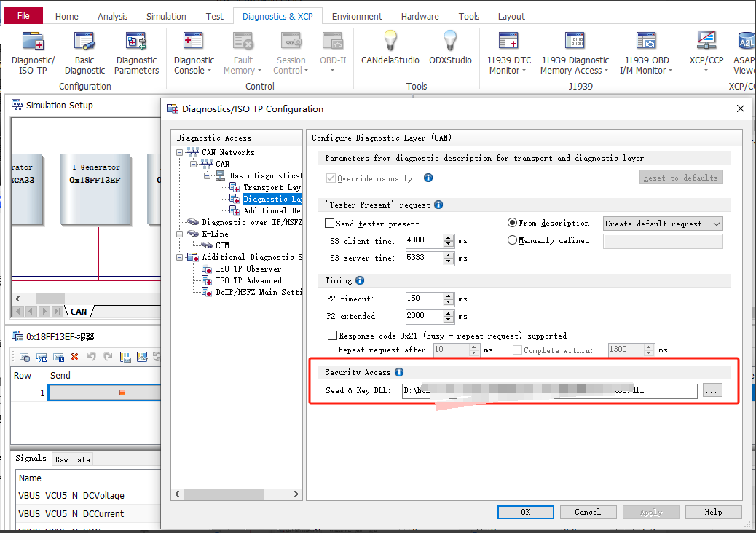Click the P2 timeout value field
756x533 pixels.
425,299
